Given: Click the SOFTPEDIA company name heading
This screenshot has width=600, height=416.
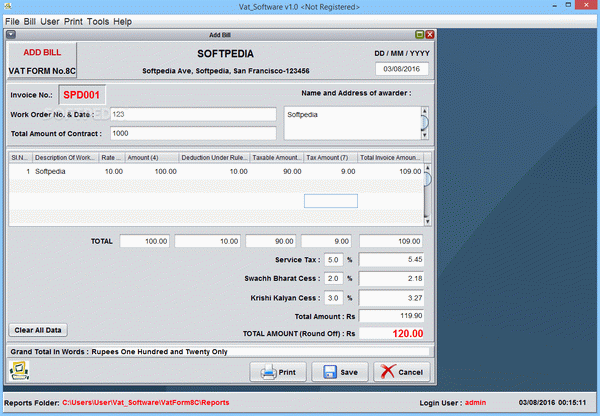Looking at the screenshot, I should tap(225, 54).
